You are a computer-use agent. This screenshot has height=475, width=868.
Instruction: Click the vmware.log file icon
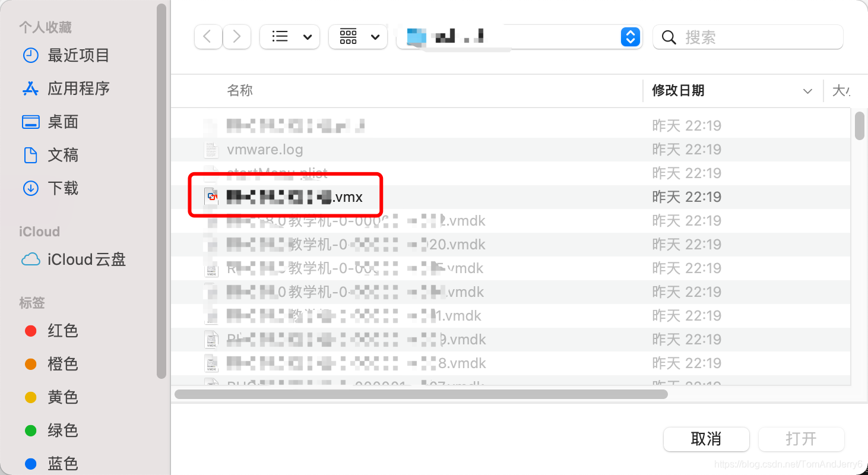[211, 150]
